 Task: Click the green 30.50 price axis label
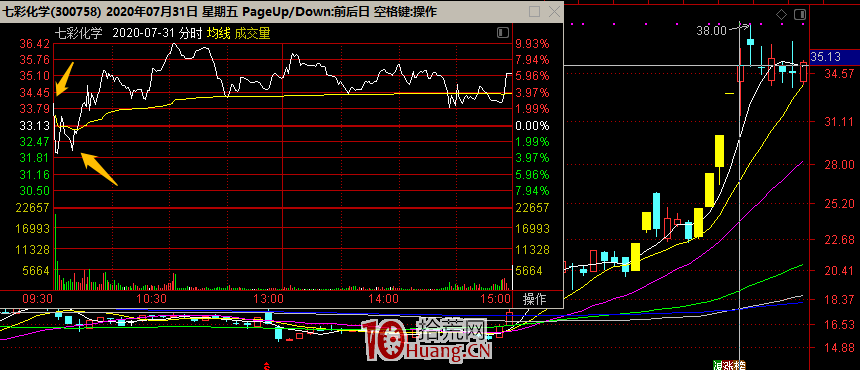tap(34, 191)
